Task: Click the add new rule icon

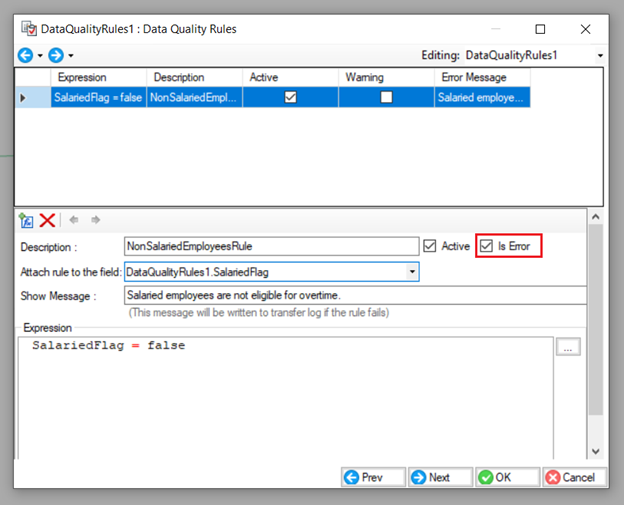Action: click(x=26, y=220)
